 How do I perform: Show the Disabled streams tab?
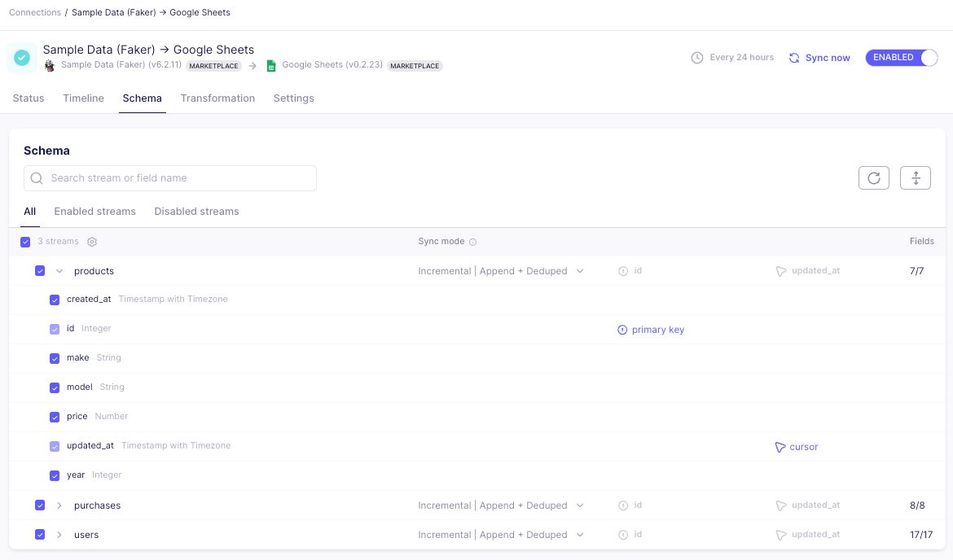click(x=196, y=212)
